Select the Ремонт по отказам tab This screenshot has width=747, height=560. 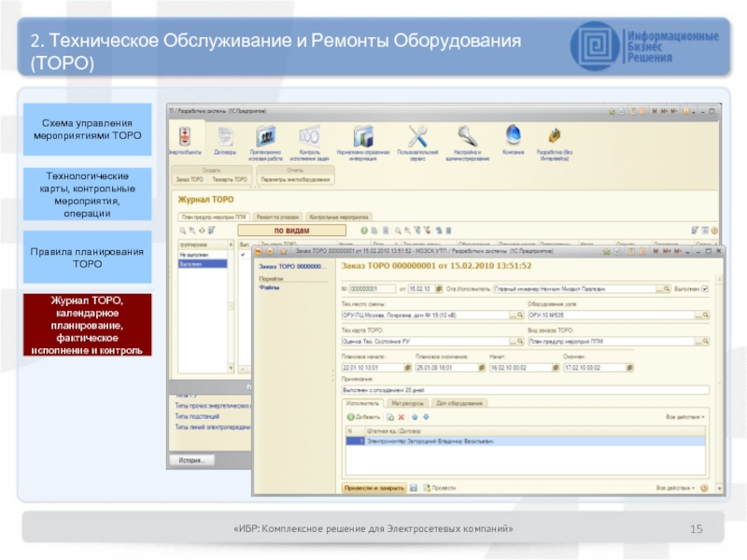point(277,216)
